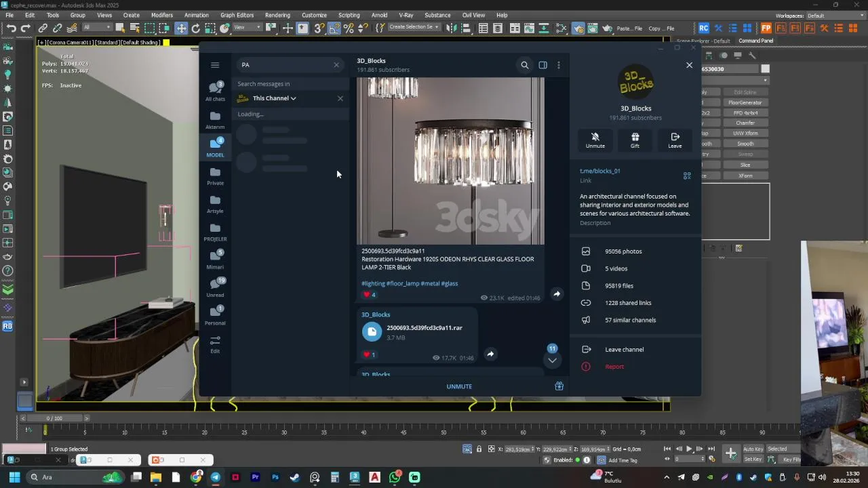Click the #floor_lamp hashtag
The width and height of the screenshot is (868, 488).
pos(403,283)
